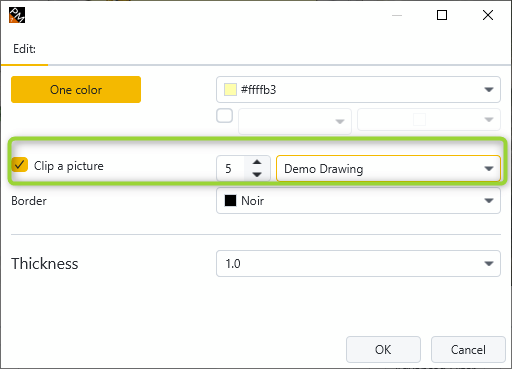Click the clip picture number field showing 5
Screen dimensions: 512x369
231,169
